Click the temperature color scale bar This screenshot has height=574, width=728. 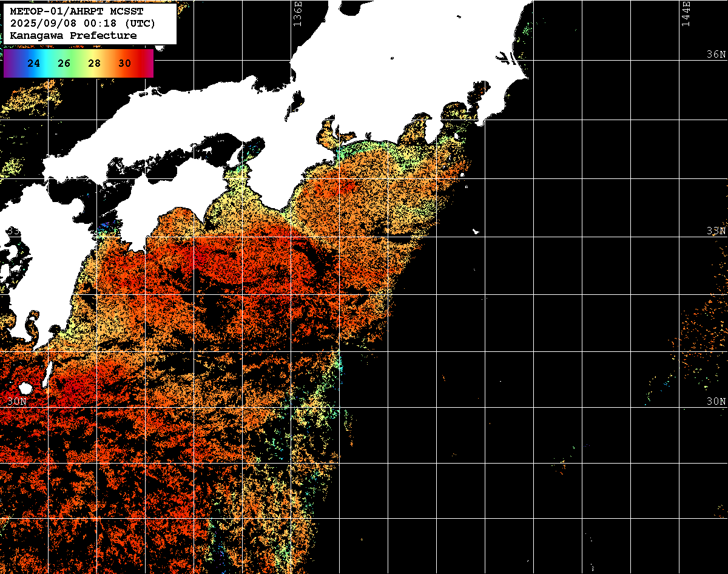click(78, 63)
